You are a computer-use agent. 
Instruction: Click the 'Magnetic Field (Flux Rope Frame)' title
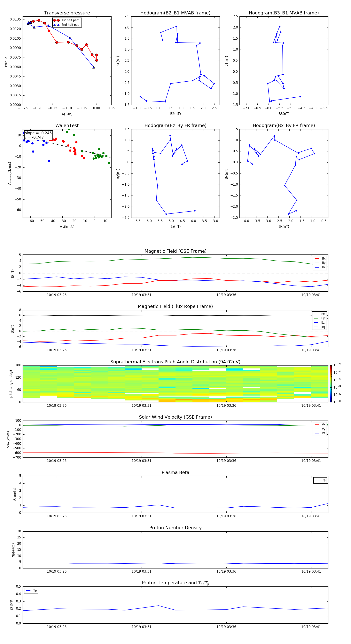coord(175,307)
